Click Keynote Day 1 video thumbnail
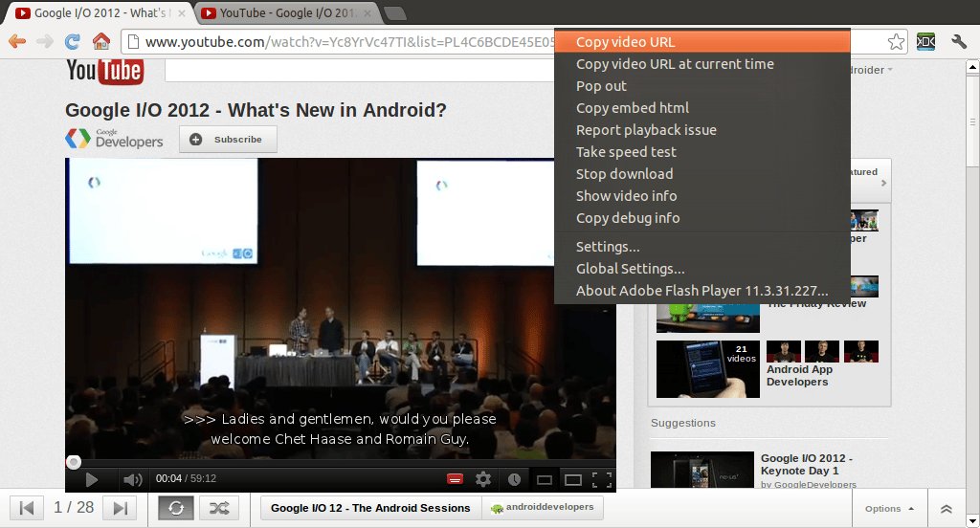 pyautogui.click(x=702, y=470)
